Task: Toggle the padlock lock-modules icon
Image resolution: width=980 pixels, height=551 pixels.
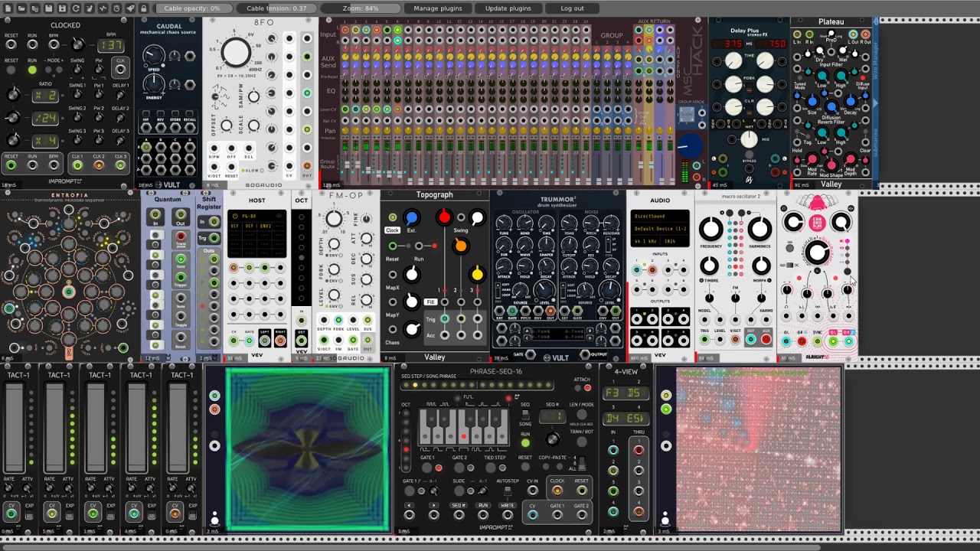Action: coord(143,8)
